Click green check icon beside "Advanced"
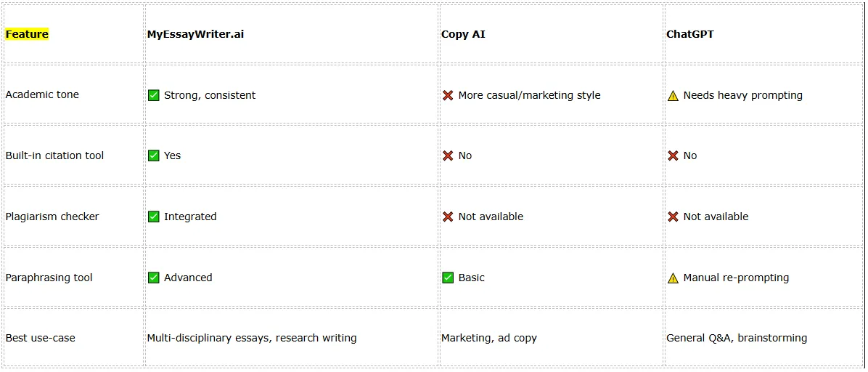This screenshot has width=868, height=372. click(x=154, y=278)
